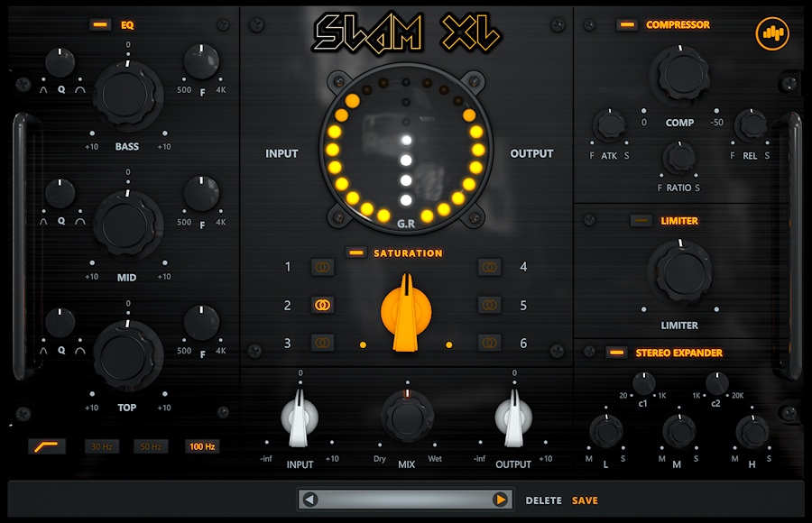Click the stereo expander H band knob
Image resolution: width=812 pixels, height=523 pixels.
[x=752, y=431]
